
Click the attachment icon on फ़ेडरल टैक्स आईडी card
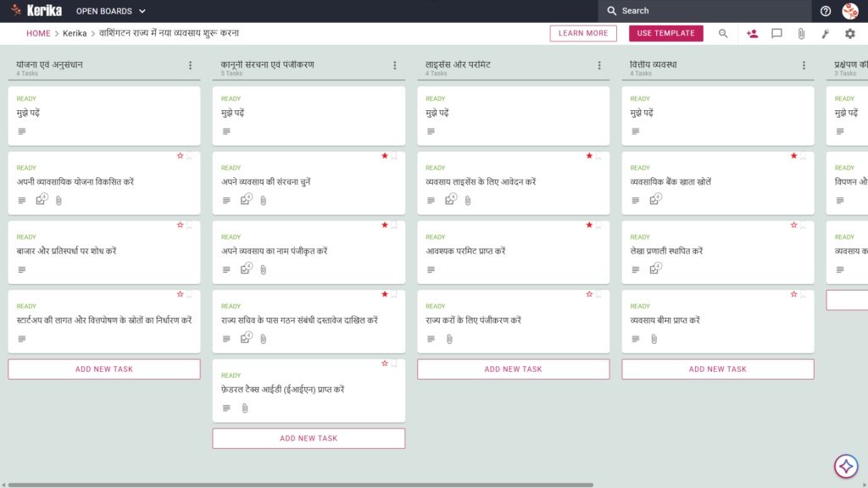tap(245, 408)
